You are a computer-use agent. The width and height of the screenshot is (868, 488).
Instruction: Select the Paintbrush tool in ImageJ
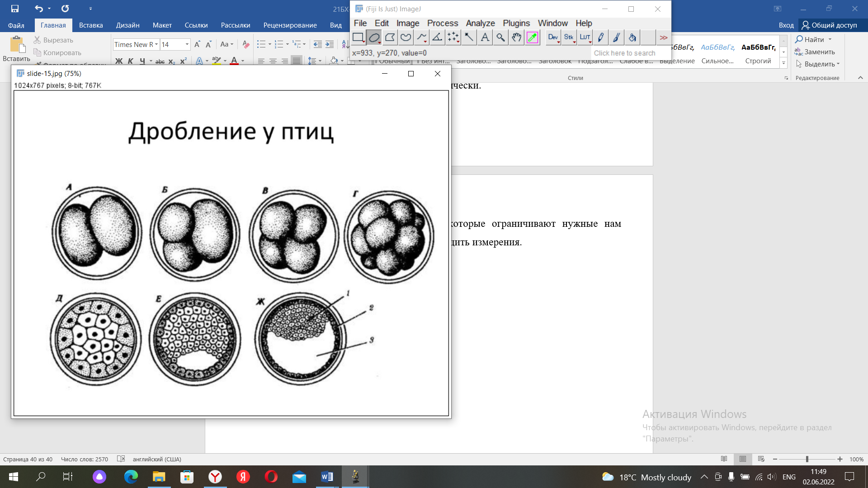(616, 38)
